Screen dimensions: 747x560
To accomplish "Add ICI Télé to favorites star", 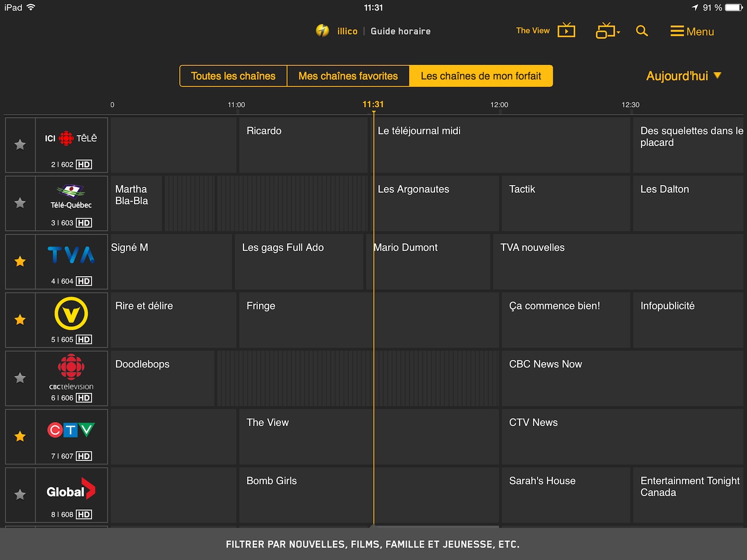I will point(20,145).
